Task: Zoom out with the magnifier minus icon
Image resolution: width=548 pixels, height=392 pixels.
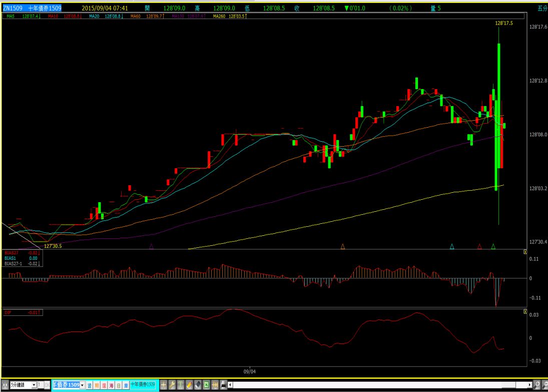Action: click(x=545, y=385)
